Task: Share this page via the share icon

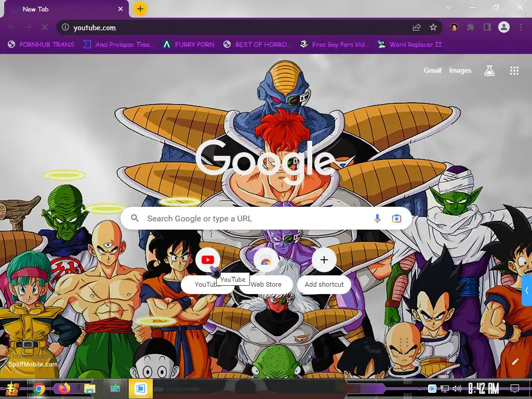Action: (x=417, y=27)
